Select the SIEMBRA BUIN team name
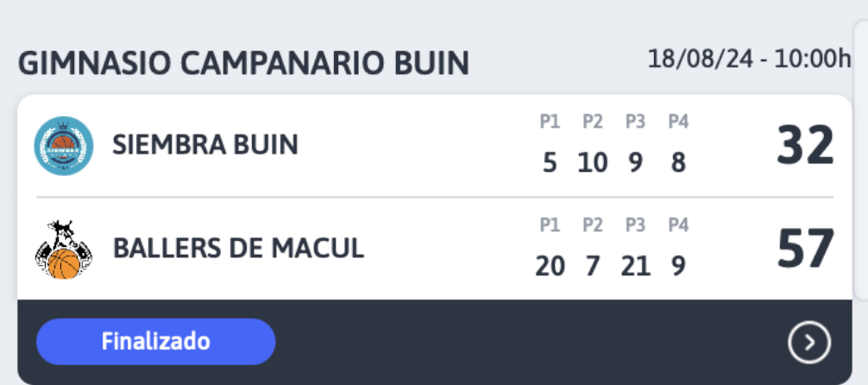The image size is (868, 385). click(205, 145)
